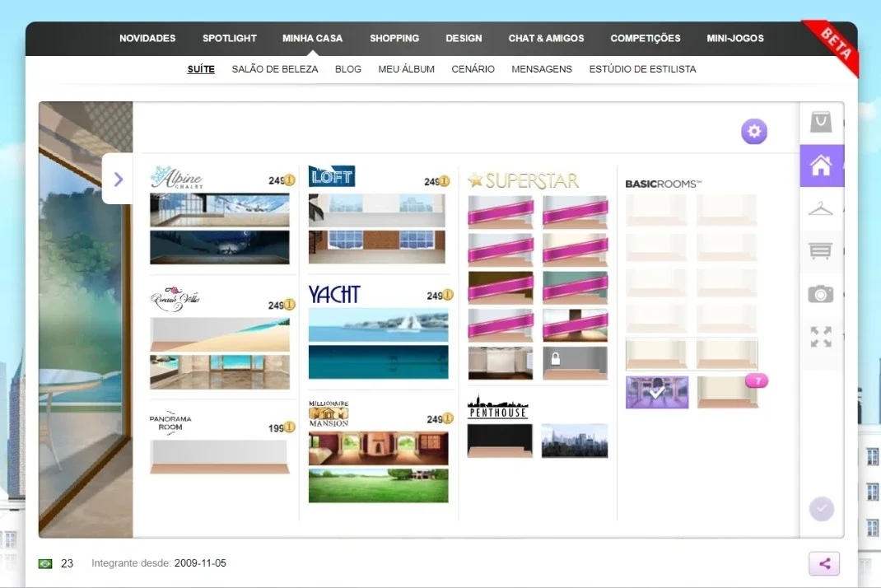The width and height of the screenshot is (881, 588).
Task: Expand the side panel with the chevron arrow
Action: click(118, 180)
